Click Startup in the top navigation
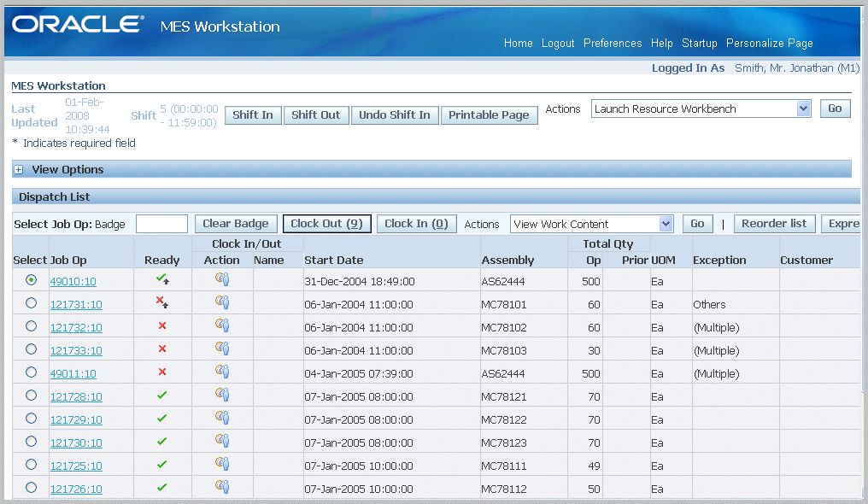Screen dimensions: 868x504 [x=699, y=44]
